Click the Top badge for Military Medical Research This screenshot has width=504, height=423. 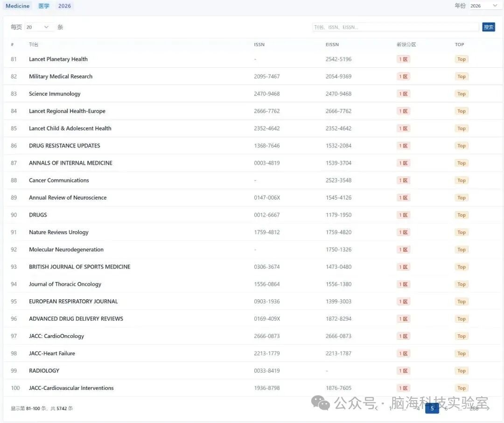[x=462, y=77]
